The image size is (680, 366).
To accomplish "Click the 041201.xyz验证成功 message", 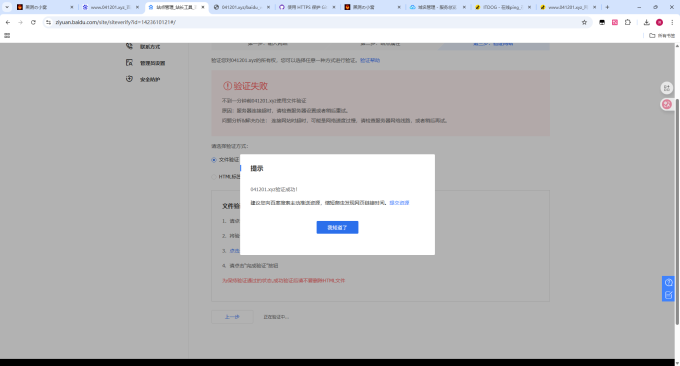I will [x=274, y=190].
